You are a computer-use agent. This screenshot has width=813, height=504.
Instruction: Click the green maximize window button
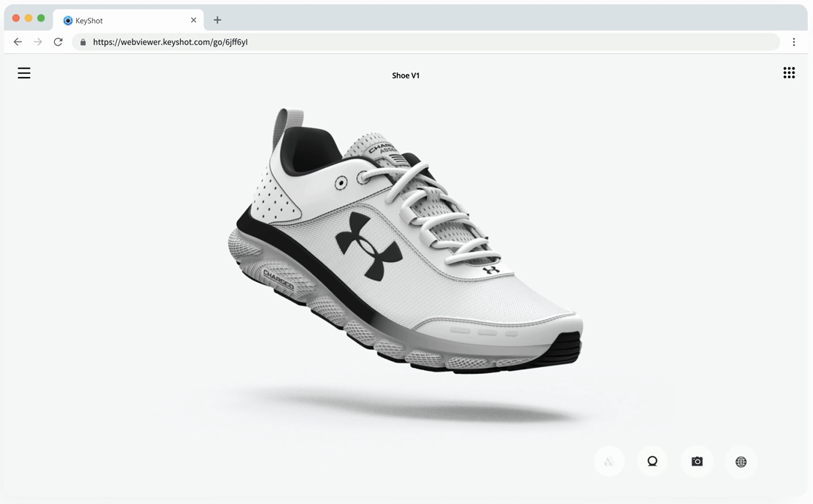[x=41, y=18]
